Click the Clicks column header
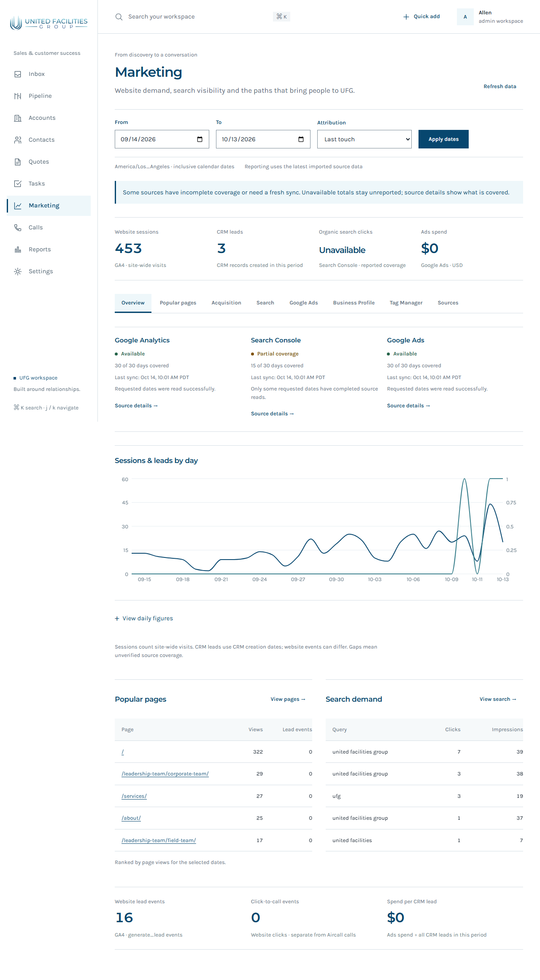The width and height of the screenshot is (540, 980). 453,730
